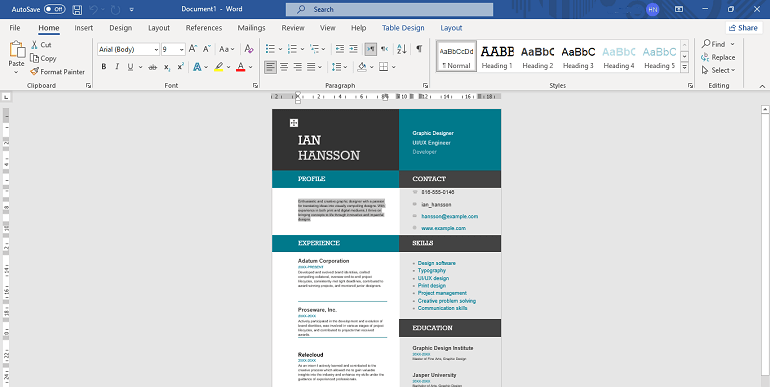This screenshot has height=387, width=770.
Task: Toggle Align Left button
Action: tap(270, 67)
